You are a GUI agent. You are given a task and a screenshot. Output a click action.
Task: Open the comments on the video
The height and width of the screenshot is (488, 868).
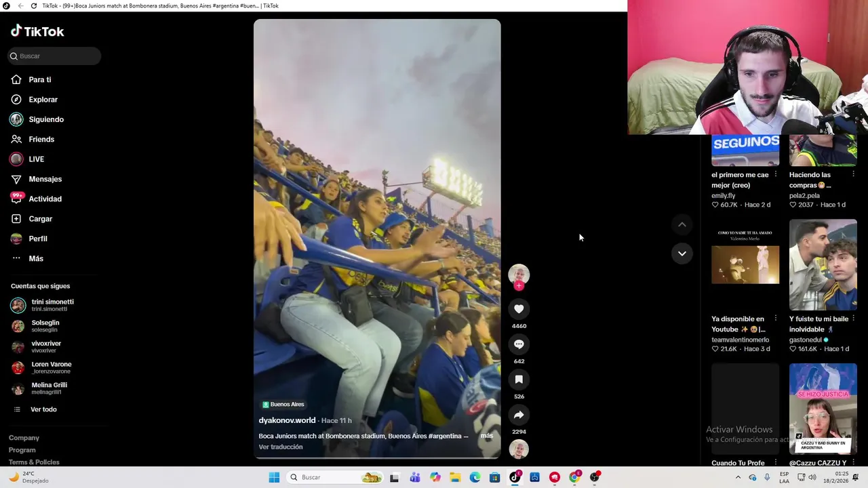click(x=519, y=344)
